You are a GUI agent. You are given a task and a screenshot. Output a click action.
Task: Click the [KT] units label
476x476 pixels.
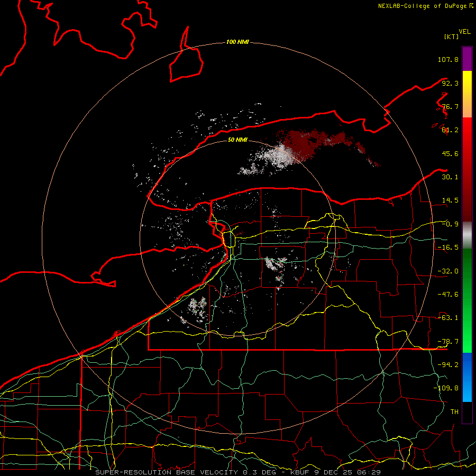pyautogui.click(x=451, y=36)
